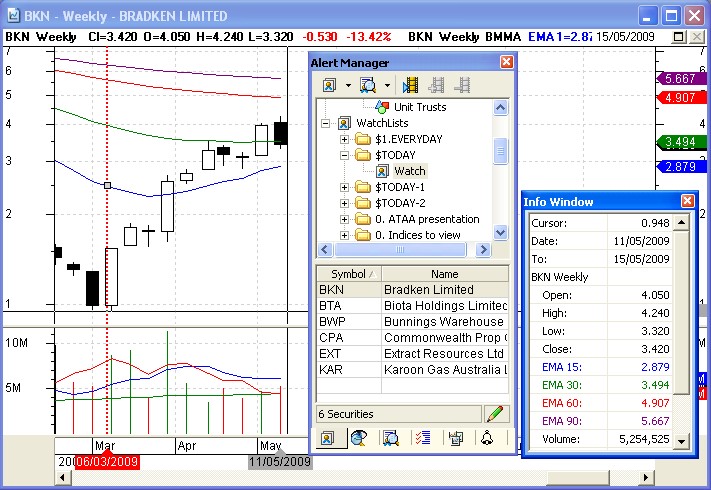Click the 06/03/2009 red date marker
The image size is (711, 490).
(103, 462)
